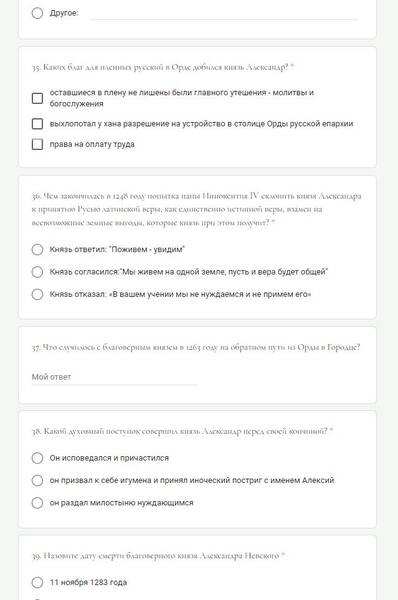Image resolution: width=398 pixels, height=600 pixels.
Task: Click the "Другое" text input line
Action: (x=224, y=14)
